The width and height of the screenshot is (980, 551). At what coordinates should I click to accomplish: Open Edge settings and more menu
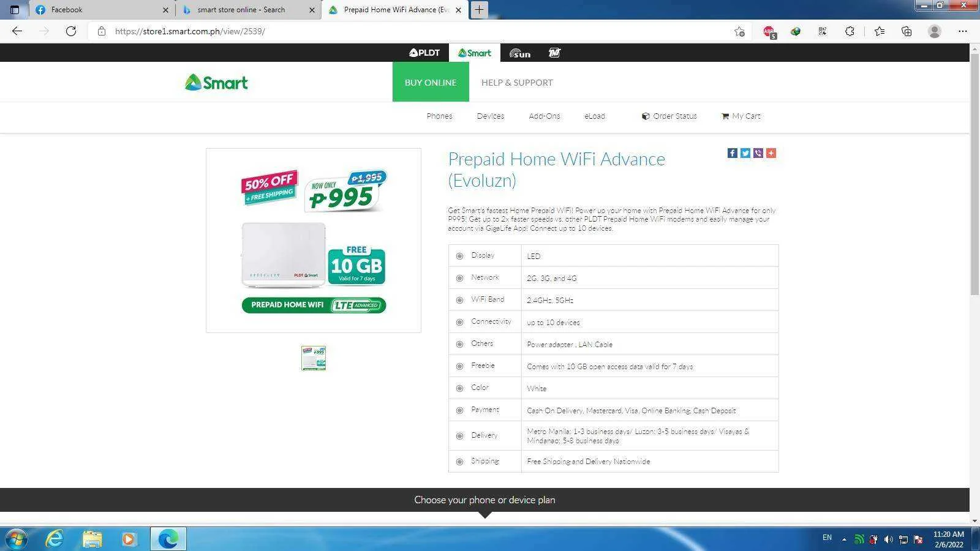(x=962, y=31)
